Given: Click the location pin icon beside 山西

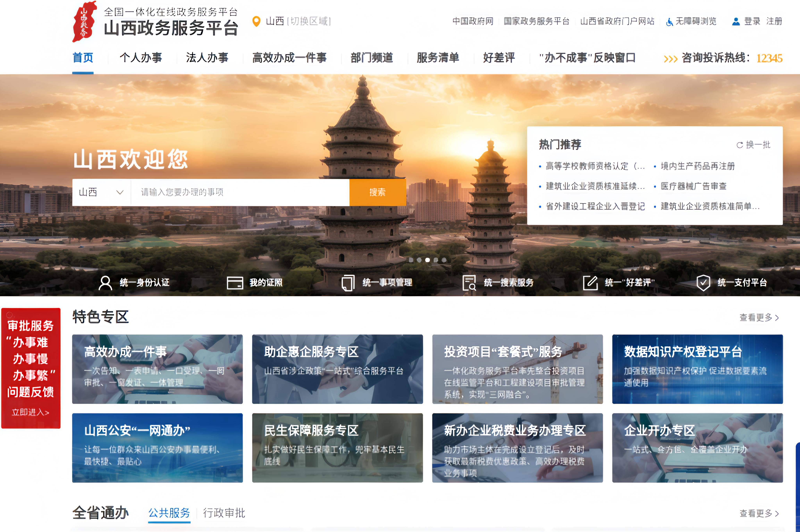Looking at the screenshot, I should pos(256,21).
